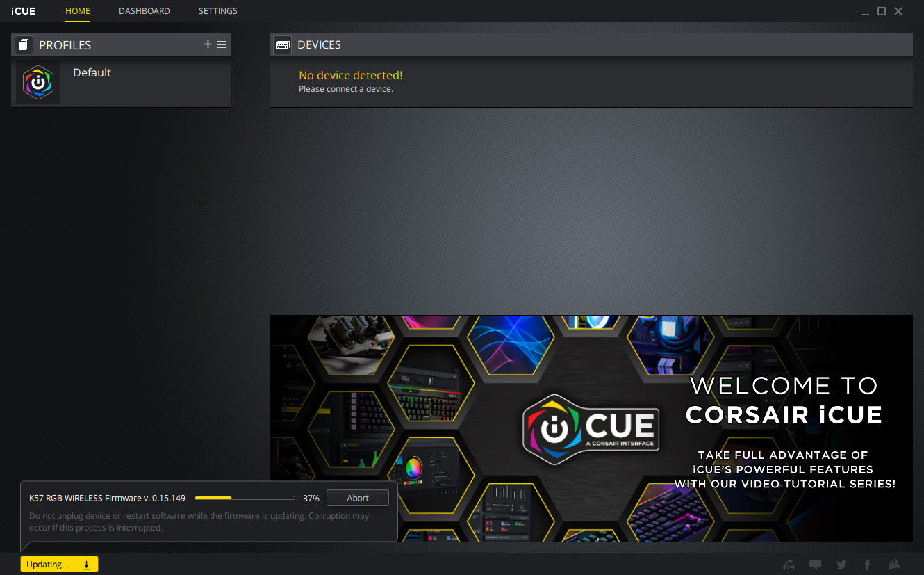Screen dimensions: 924x575
Task: Abort the firmware update
Action: pyautogui.click(x=358, y=498)
